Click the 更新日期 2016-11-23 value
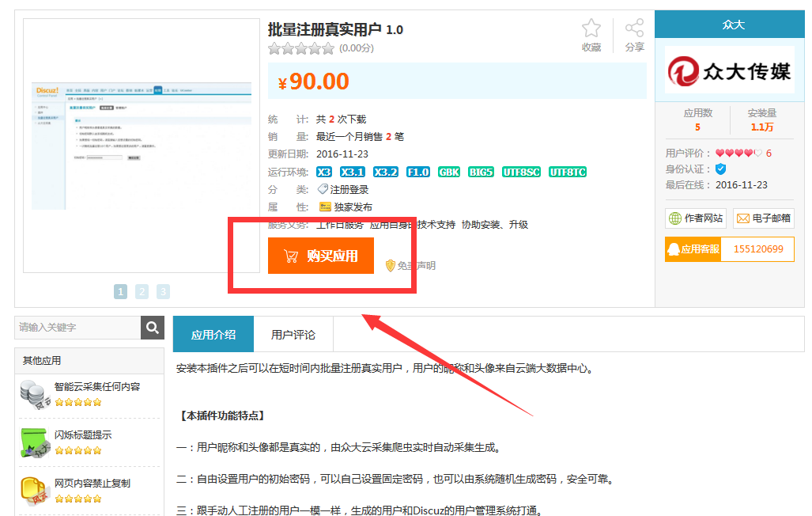Image resolution: width=812 pixels, height=516 pixels. (x=342, y=154)
